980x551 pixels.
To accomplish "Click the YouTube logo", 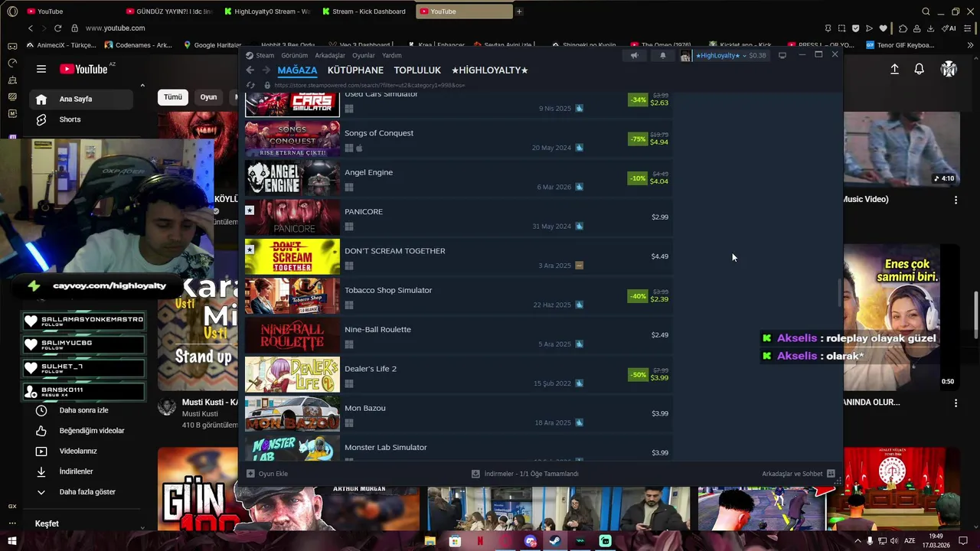I will click(84, 69).
